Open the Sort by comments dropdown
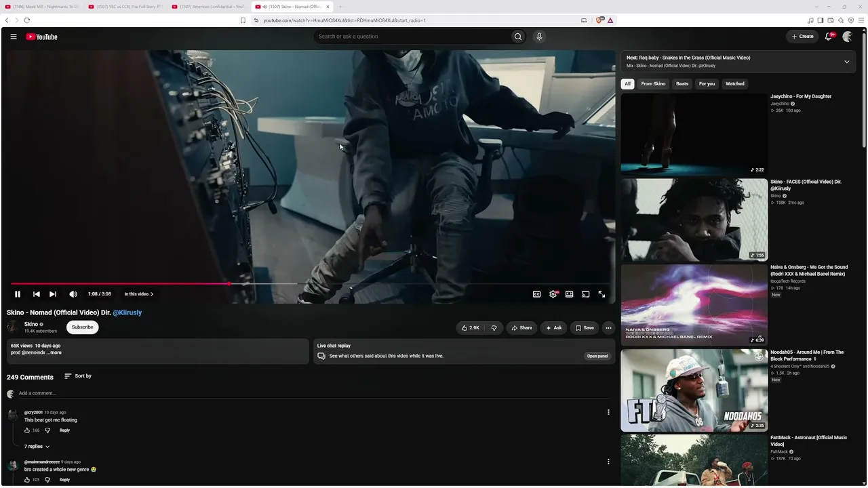Viewport: 868px width, 488px height. tap(78, 376)
